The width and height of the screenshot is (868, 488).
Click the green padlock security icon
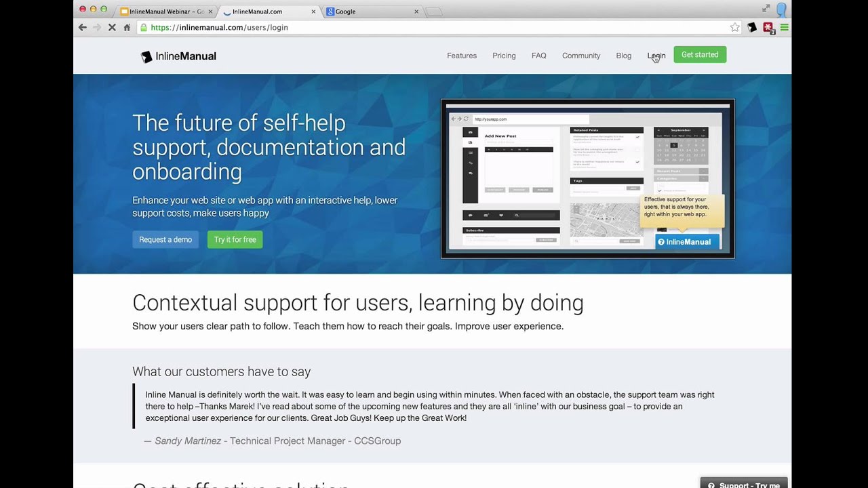click(x=144, y=28)
